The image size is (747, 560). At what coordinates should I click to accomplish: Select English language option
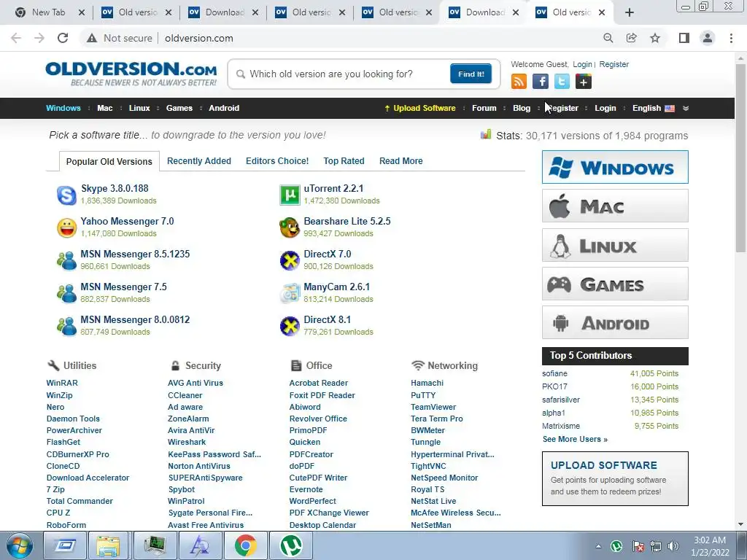click(x=653, y=108)
